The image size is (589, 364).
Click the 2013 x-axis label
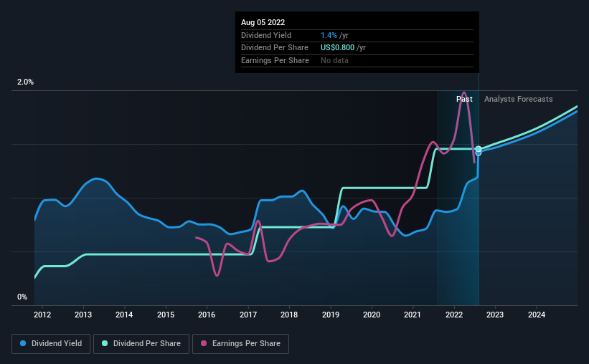coord(83,315)
